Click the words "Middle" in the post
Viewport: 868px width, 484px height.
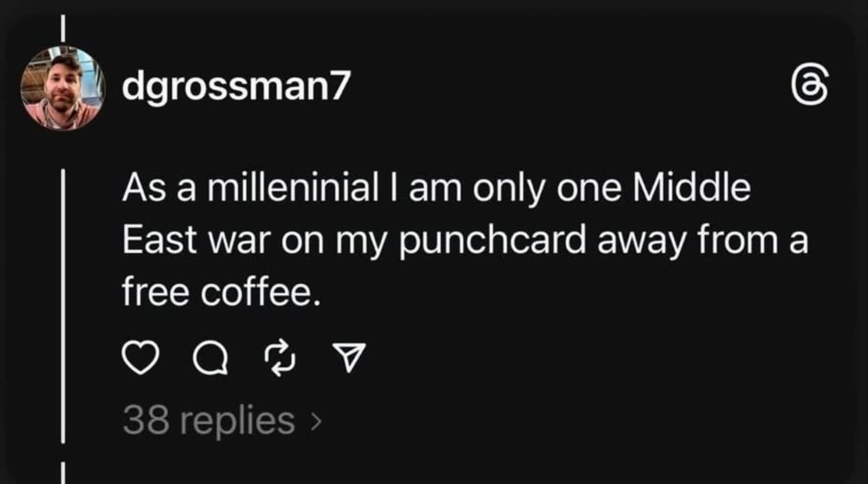pos(691,188)
